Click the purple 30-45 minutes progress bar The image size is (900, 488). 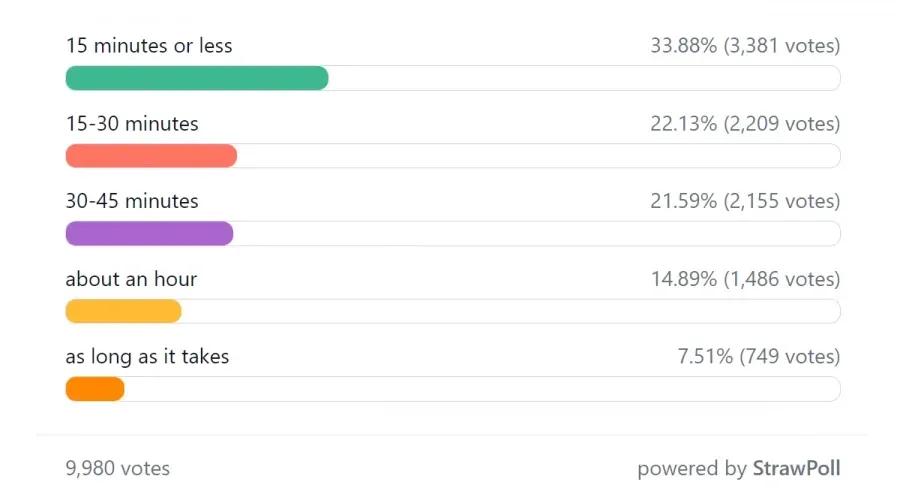149,234
